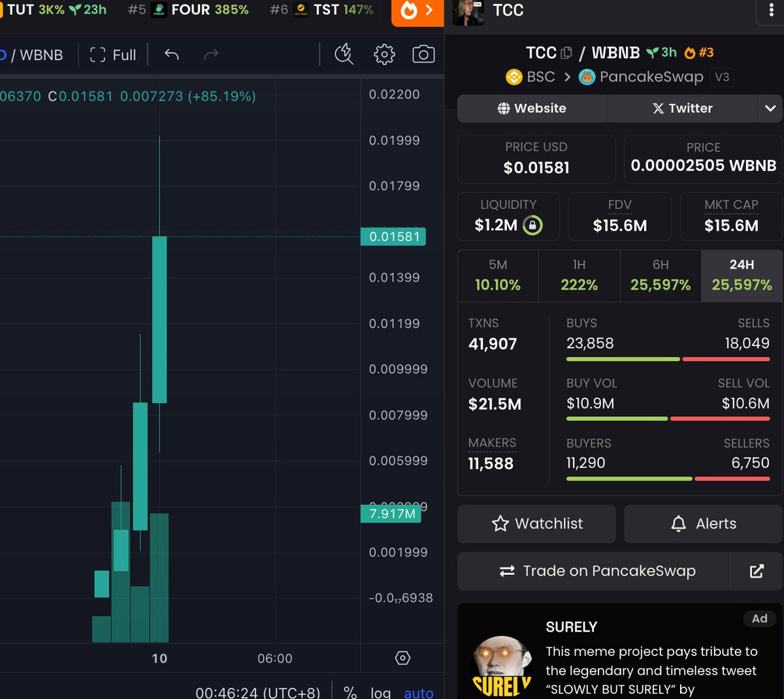Open chart settings gear
Screen dimensions: 784x699
point(384,54)
